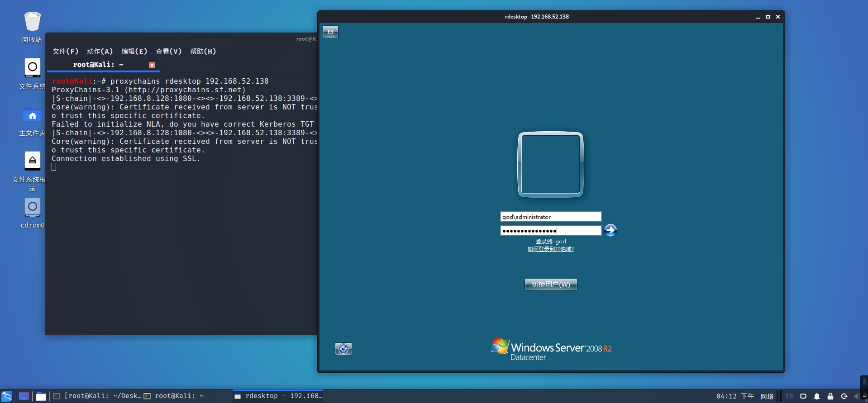Click the blue arrow submit login button
The height and width of the screenshot is (403, 868).
(610, 230)
